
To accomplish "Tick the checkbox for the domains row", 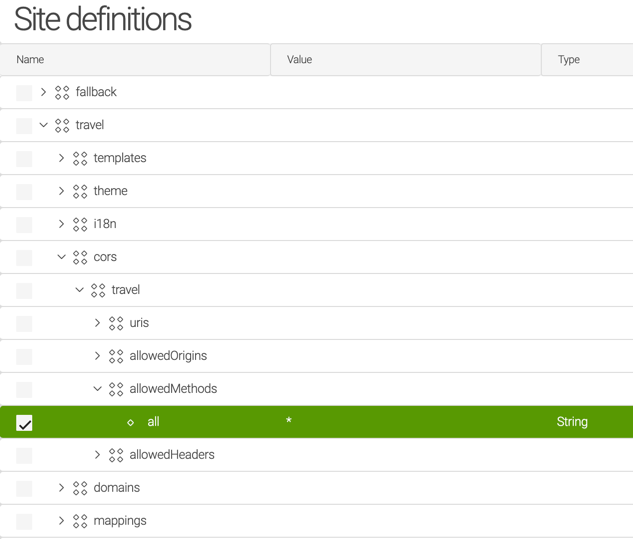I will pos(24,489).
